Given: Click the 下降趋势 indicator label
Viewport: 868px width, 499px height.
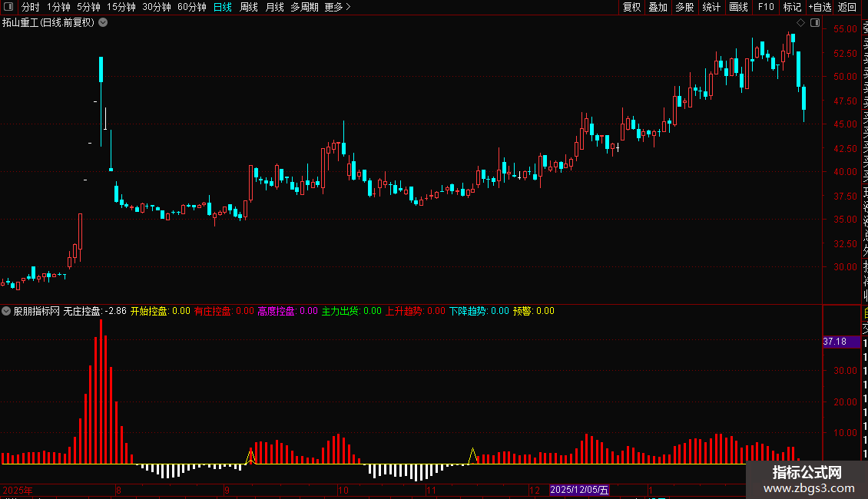Looking at the screenshot, I should pos(479,311).
